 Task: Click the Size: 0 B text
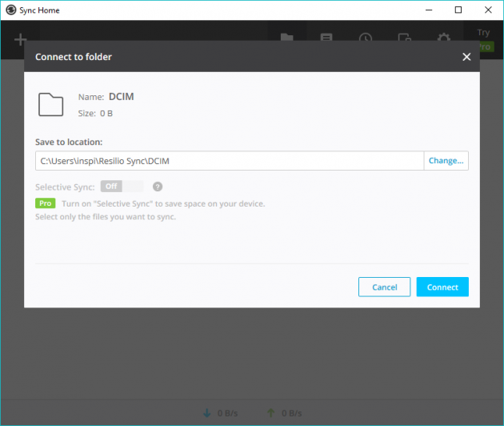pyautogui.click(x=95, y=113)
